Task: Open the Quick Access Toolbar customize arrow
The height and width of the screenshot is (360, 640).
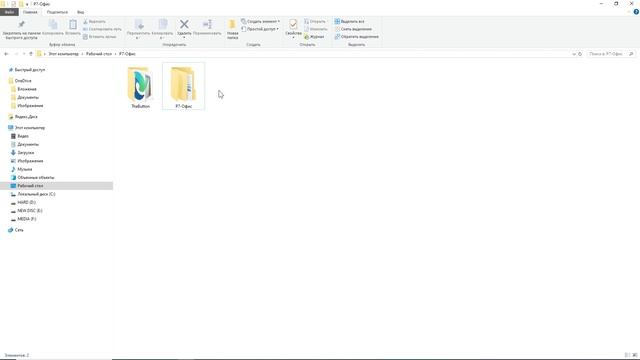Action: click(x=27, y=4)
